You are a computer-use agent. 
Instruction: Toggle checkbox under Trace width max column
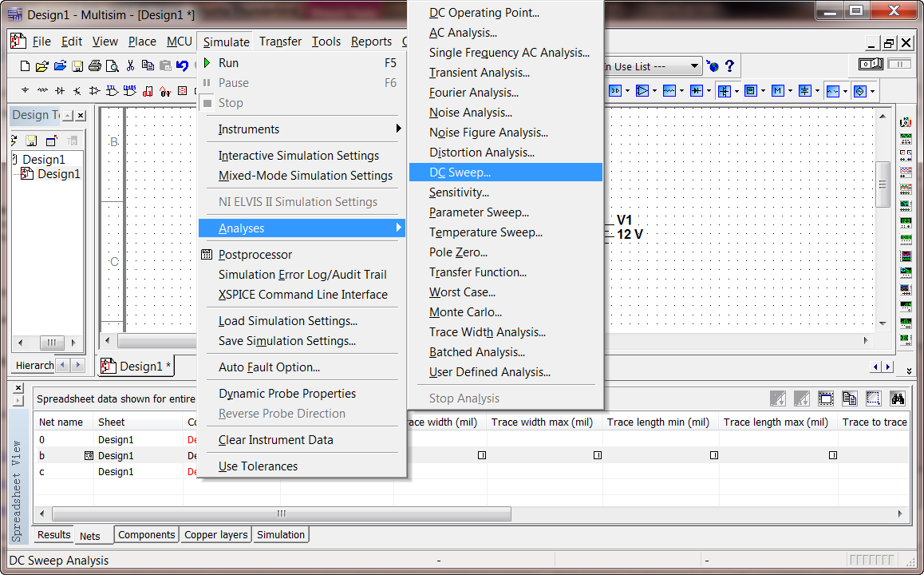pyautogui.click(x=598, y=455)
